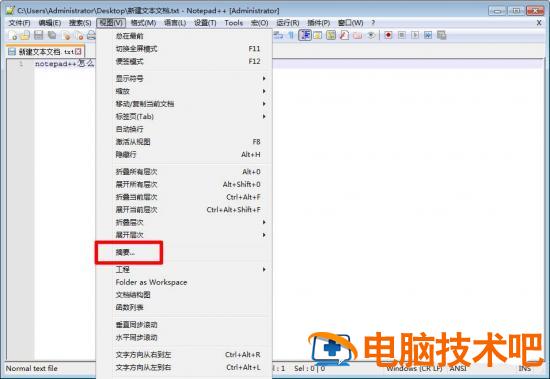Image resolution: width=550 pixels, height=379 pixels.
Task: Choose 折叠所有层次 menu entry
Action: (x=185, y=172)
